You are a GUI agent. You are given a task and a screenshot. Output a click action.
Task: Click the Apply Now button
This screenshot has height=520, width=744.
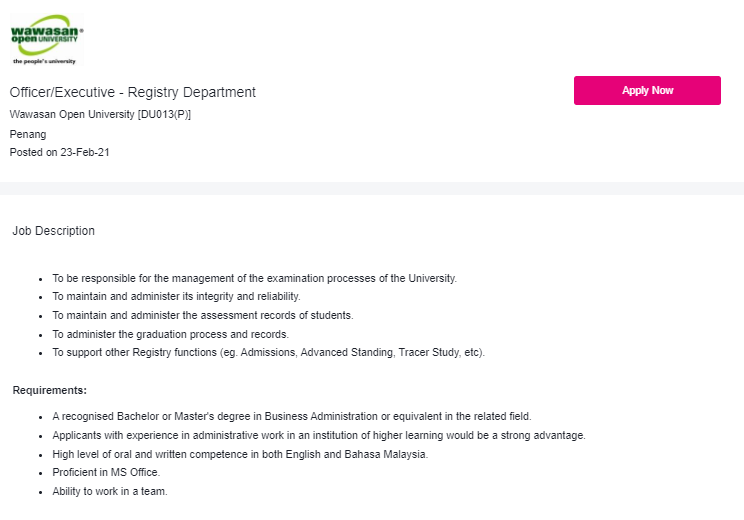647,91
